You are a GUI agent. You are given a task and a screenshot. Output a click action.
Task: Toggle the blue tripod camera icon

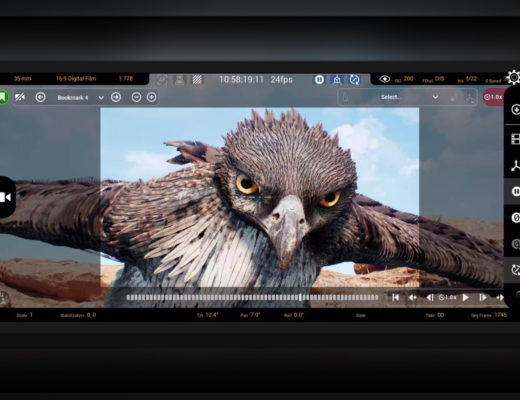pos(337,80)
